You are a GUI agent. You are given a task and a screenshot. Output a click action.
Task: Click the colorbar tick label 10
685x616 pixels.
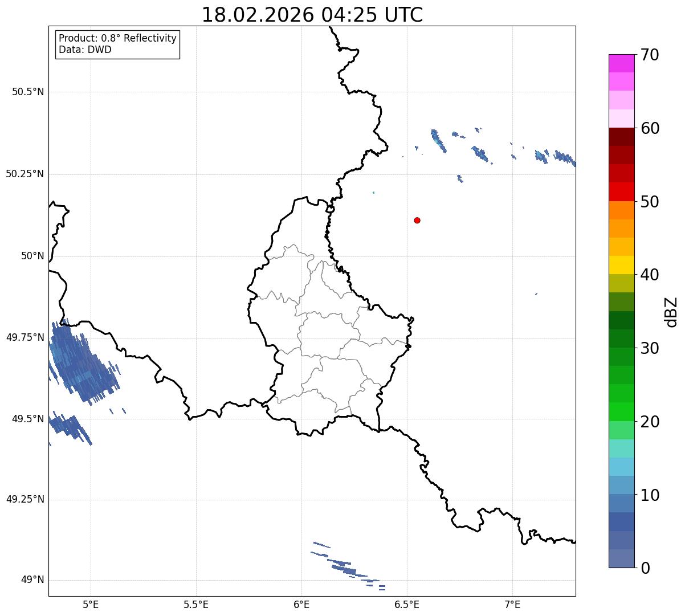650,495
